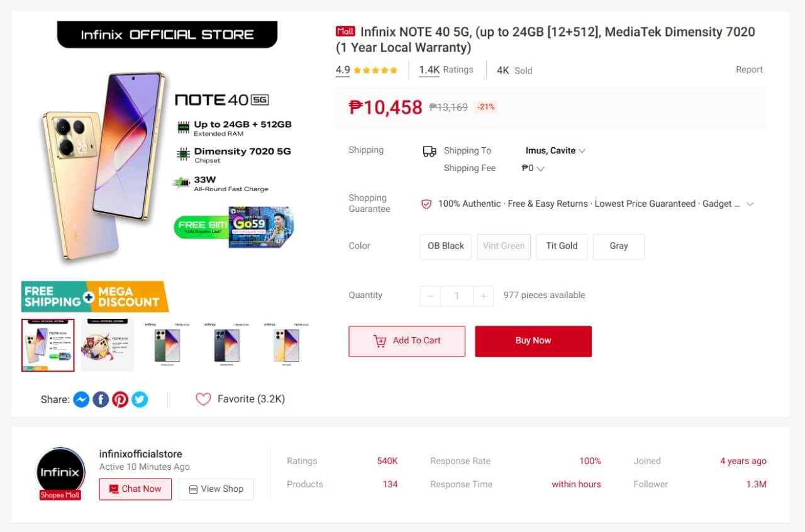Share via Facebook Messenger icon
This screenshot has width=805, height=532.
pyautogui.click(x=81, y=399)
